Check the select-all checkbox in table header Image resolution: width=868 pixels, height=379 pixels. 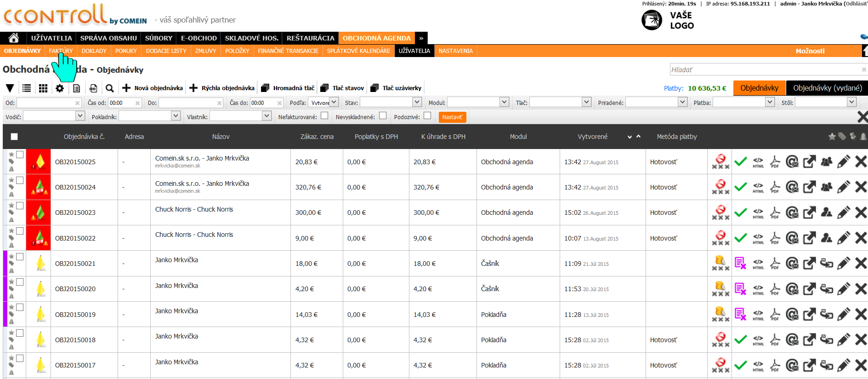pos(14,137)
